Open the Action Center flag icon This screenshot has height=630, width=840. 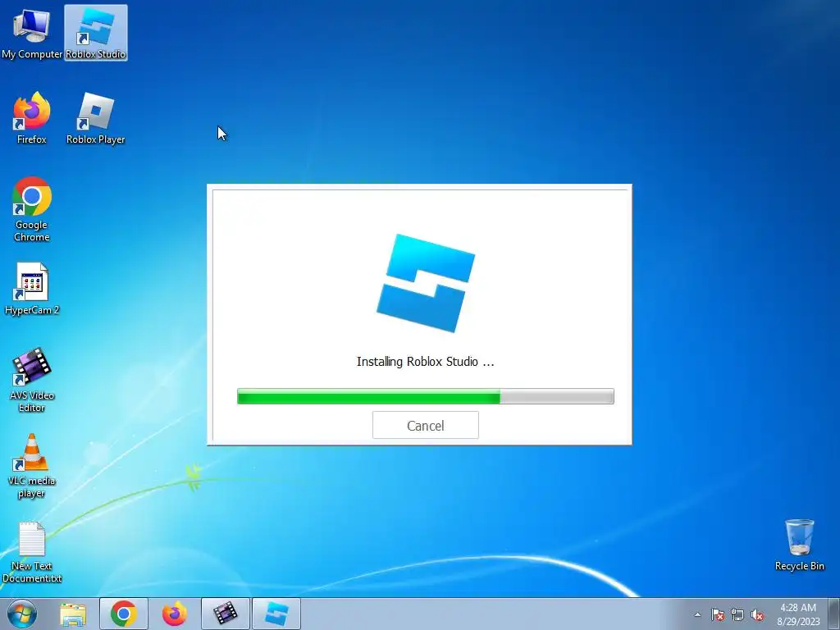(x=717, y=614)
